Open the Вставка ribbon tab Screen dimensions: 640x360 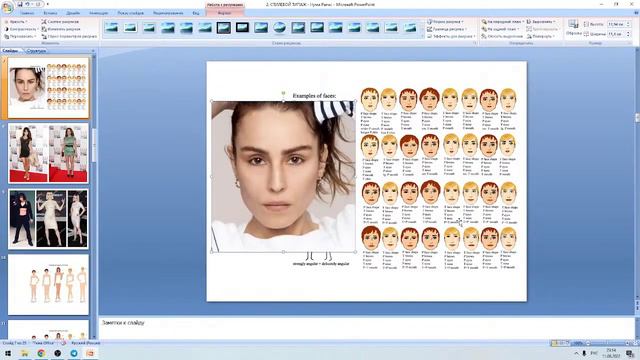[50, 13]
